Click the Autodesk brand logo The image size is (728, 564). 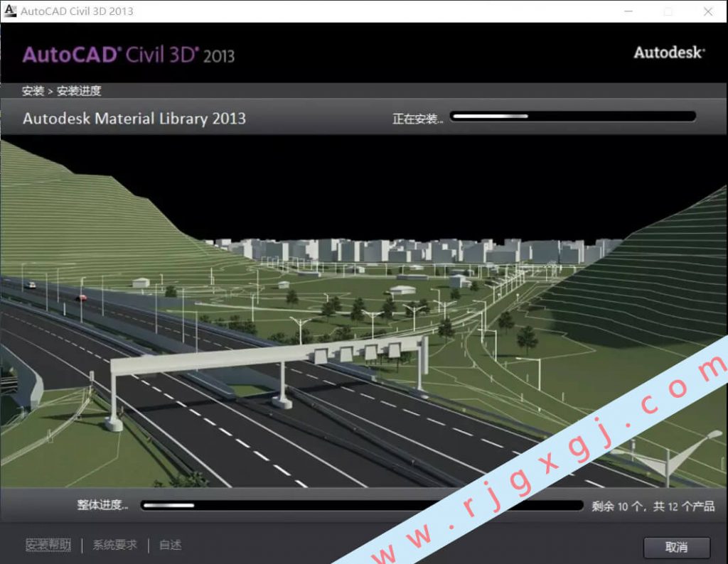coord(670,53)
